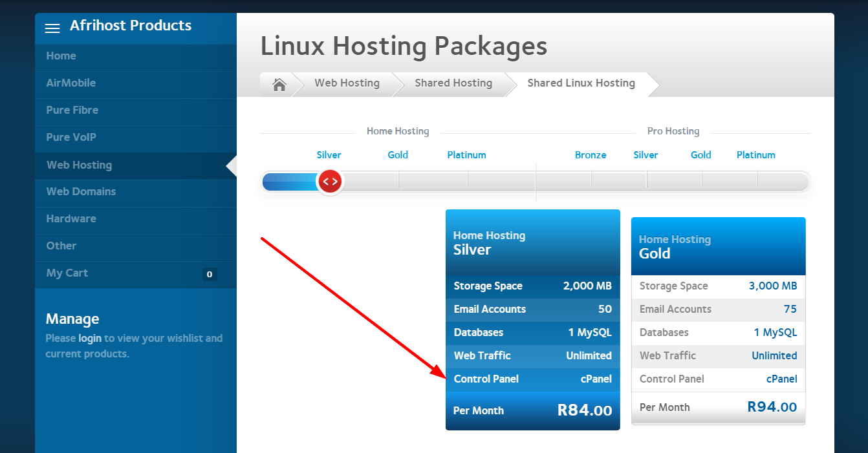Click the Pro Hosting group label above slider

[673, 131]
